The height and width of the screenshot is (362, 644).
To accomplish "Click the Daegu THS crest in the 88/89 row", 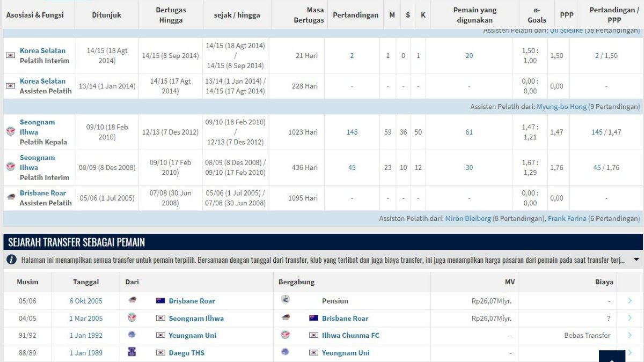I will pos(132,352).
